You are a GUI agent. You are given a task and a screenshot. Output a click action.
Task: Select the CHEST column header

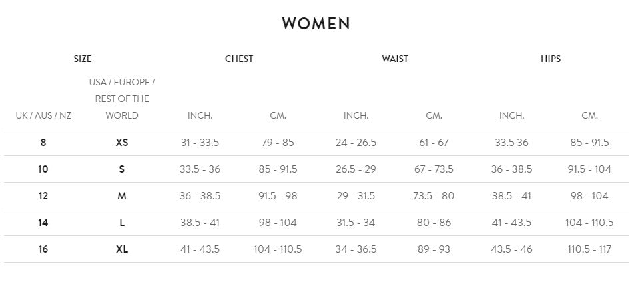tap(239, 59)
